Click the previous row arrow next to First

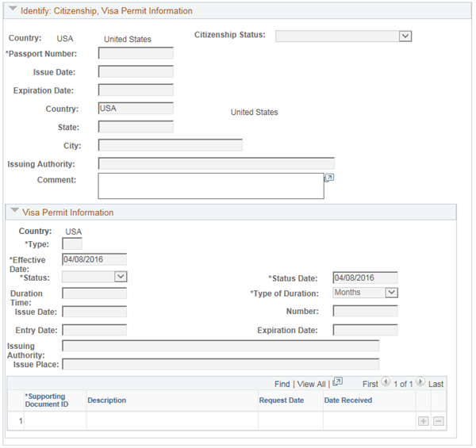click(386, 383)
